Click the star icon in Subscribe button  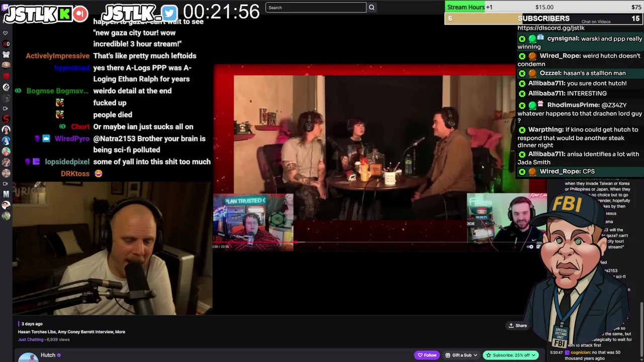489,355
